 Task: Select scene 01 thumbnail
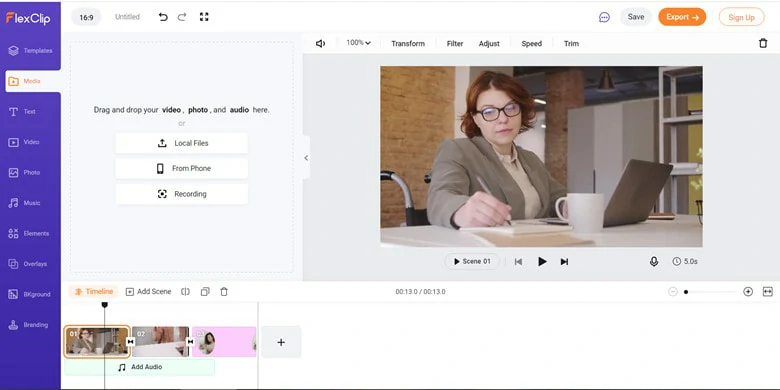click(x=97, y=342)
